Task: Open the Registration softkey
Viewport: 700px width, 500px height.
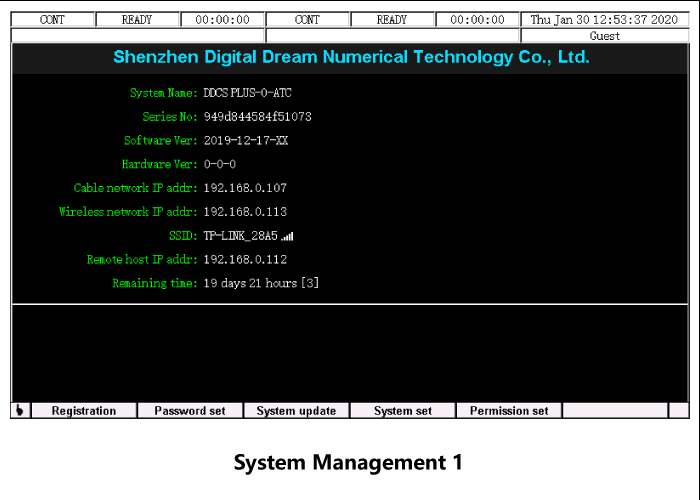Action: coord(84,410)
